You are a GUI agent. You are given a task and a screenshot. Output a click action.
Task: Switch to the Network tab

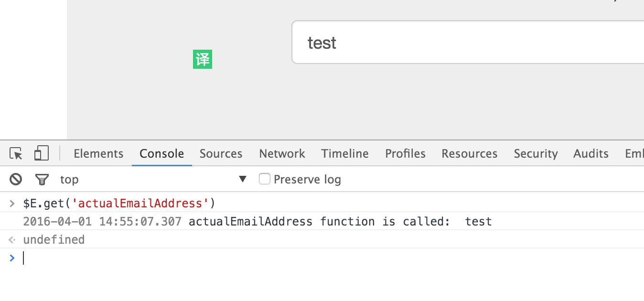tap(282, 153)
